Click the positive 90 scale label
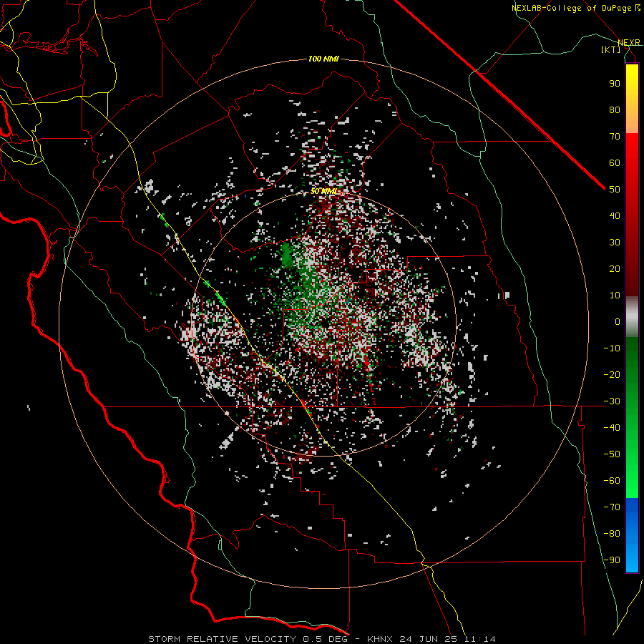The image size is (644, 644). pos(615,84)
